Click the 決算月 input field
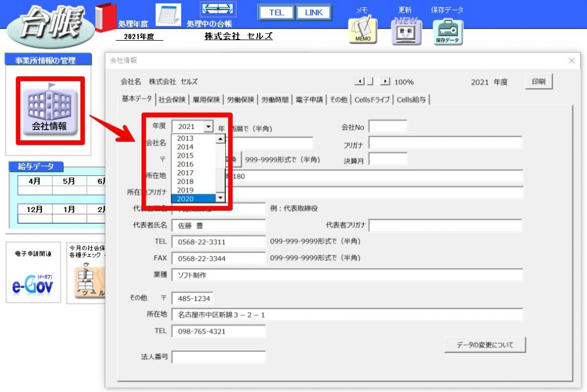This screenshot has height=392, width=587. tap(388, 159)
